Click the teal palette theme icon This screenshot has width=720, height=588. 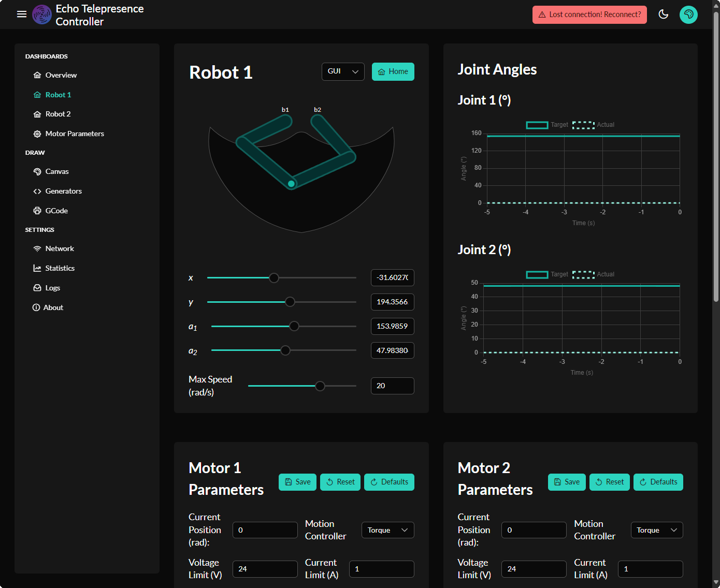(688, 14)
